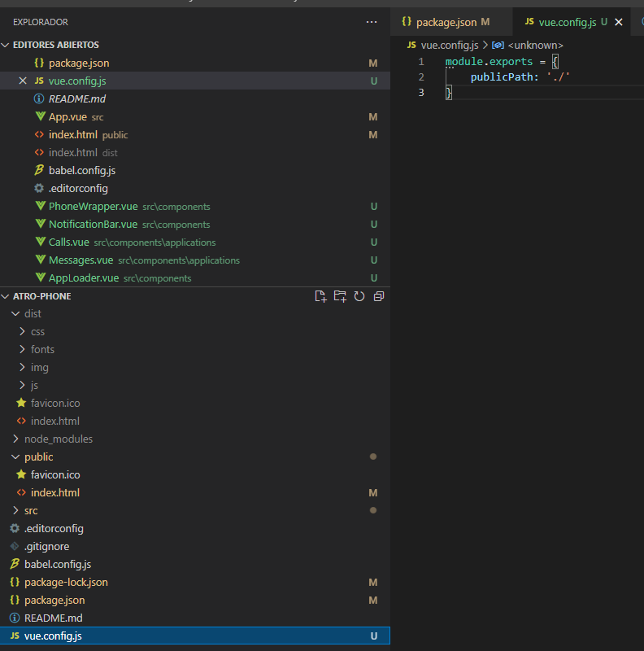Image resolution: width=644 pixels, height=651 pixels.
Task: Click line number 1 in editor gutter
Action: click(x=421, y=62)
